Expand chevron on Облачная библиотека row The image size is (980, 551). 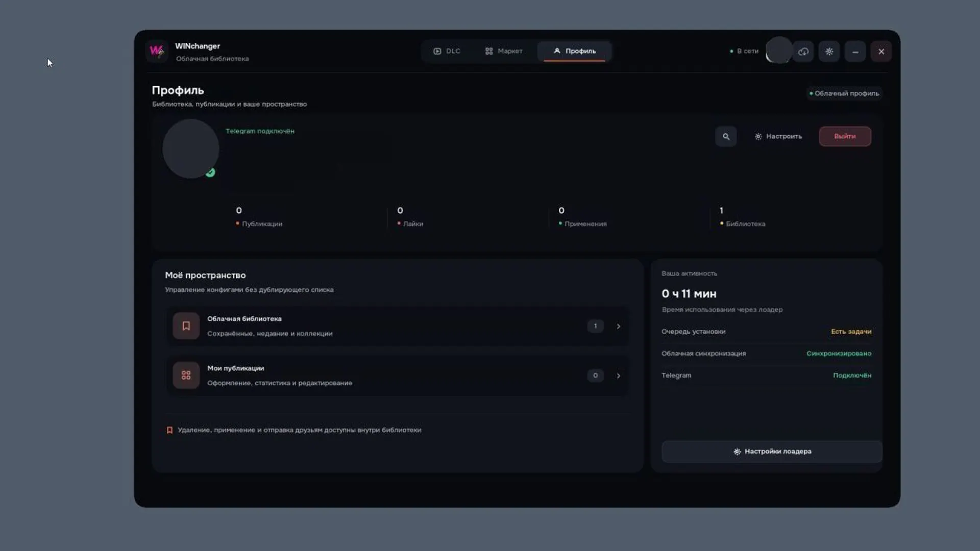pos(619,327)
